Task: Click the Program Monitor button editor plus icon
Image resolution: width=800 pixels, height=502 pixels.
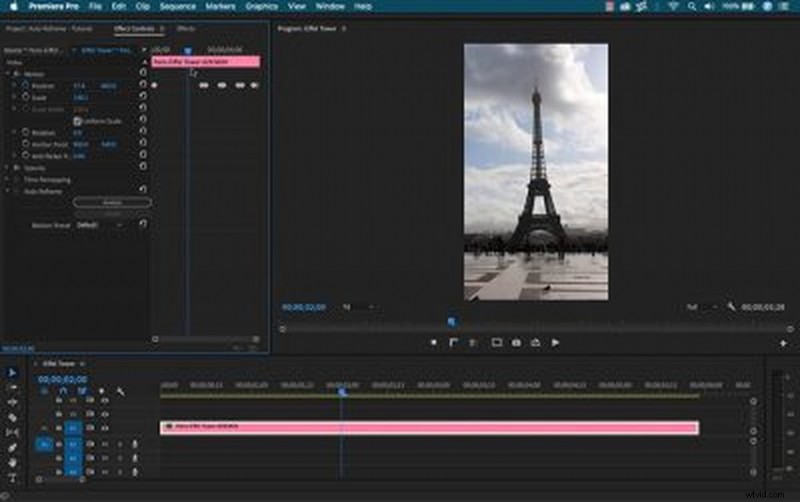Action: [783, 343]
